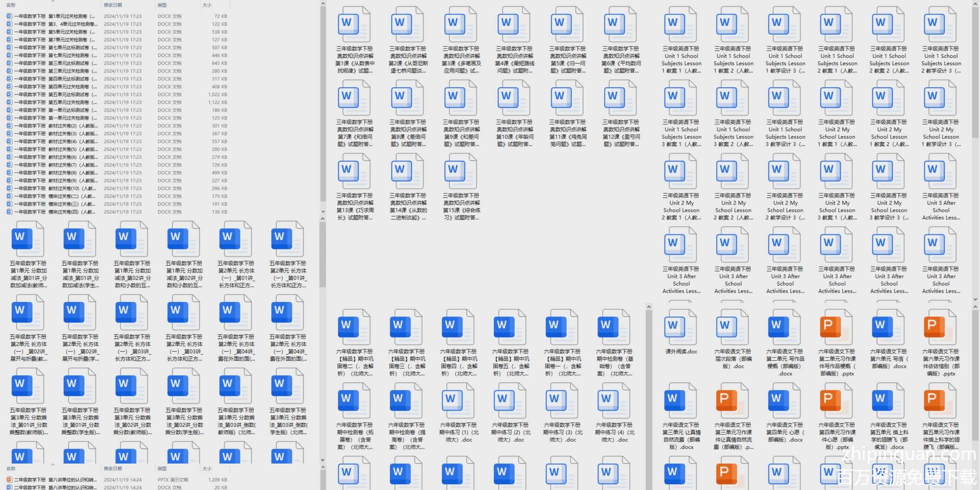This screenshot has width=980, height=490.
Task: Open 五年级数学 第3单元 第01讲 分数乘整数(教师版) icon
Action: [27, 386]
